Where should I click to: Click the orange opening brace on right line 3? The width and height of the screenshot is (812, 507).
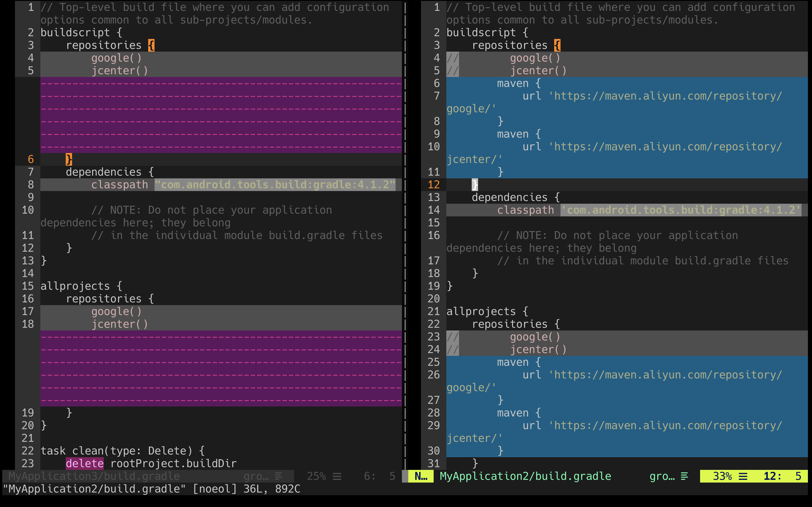point(557,45)
